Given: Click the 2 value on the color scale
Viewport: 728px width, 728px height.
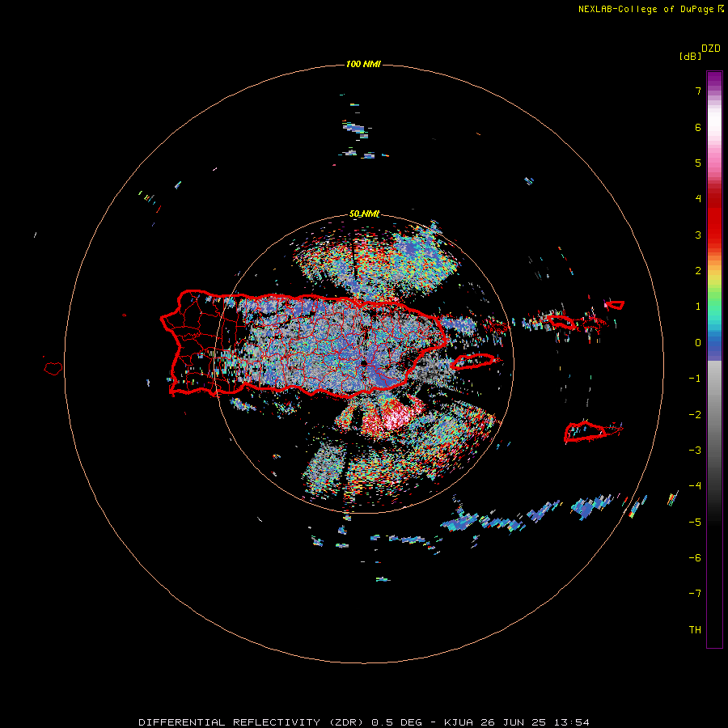Looking at the screenshot, I should click(x=698, y=271).
